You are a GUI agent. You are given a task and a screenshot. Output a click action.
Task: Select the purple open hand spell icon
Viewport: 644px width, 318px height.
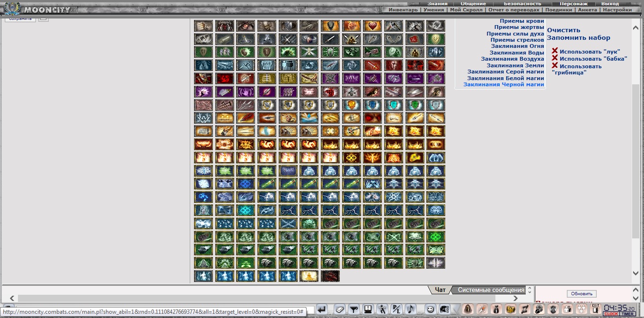click(246, 91)
